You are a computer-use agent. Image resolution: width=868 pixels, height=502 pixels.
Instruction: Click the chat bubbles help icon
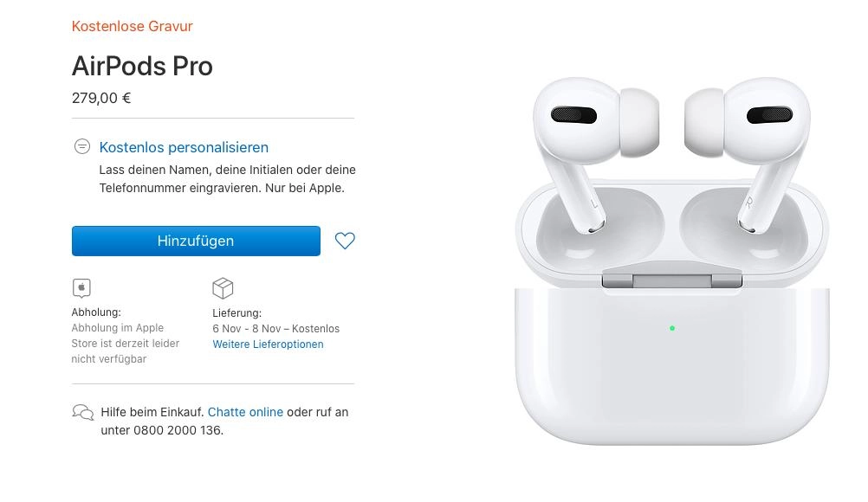point(83,413)
